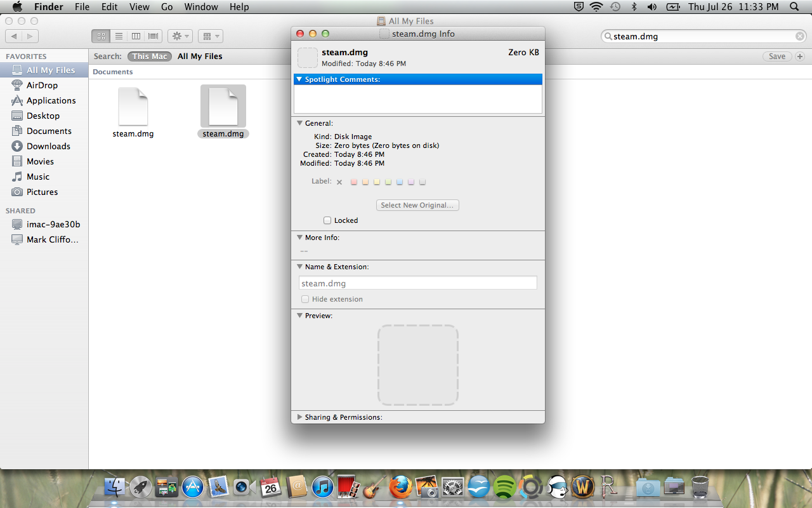Open the Edit menu

click(x=110, y=7)
